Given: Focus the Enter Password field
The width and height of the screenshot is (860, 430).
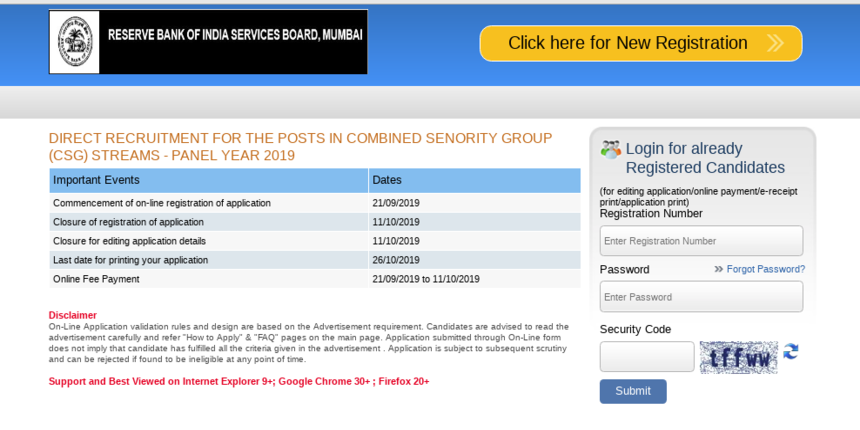Looking at the screenshot, I should [701, 297].
